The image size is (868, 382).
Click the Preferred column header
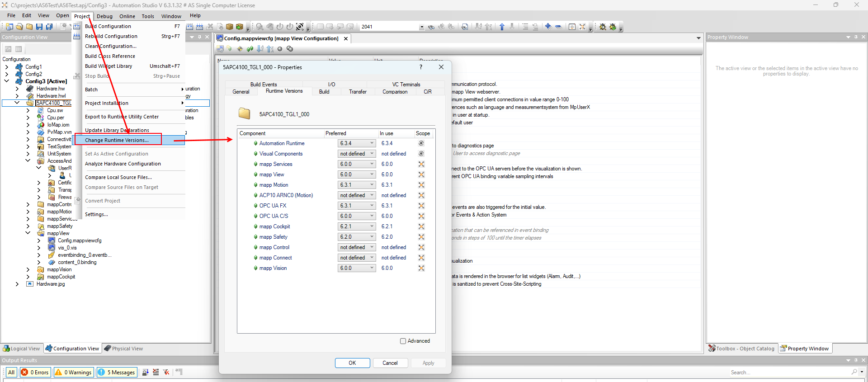(x=350, y=133)
